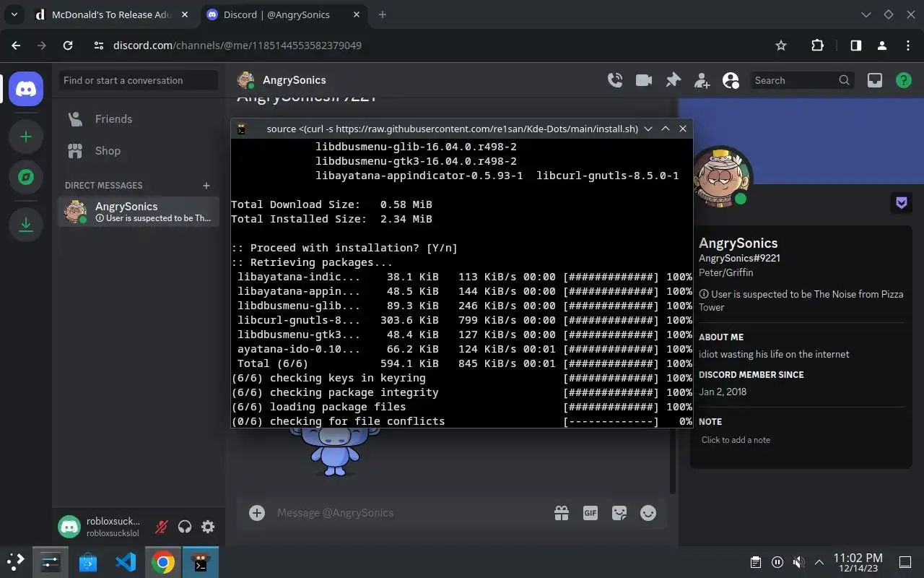Viewport: 924px width, 578px height.
Task: Open the emoji picker
Action: [x=648, y=513]
